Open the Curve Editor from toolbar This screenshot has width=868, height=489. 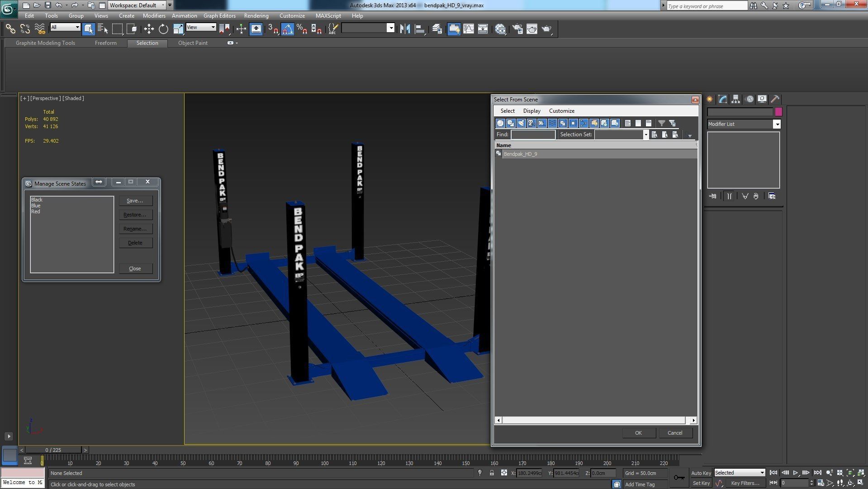click(469, 29)
